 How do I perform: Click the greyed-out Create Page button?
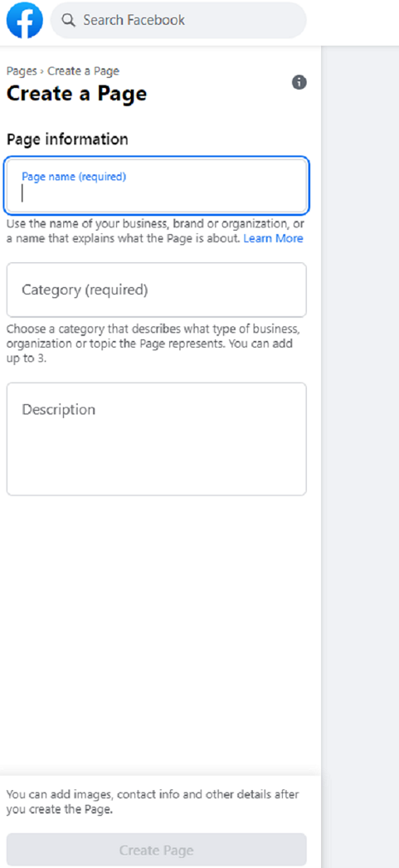[157, 851]
